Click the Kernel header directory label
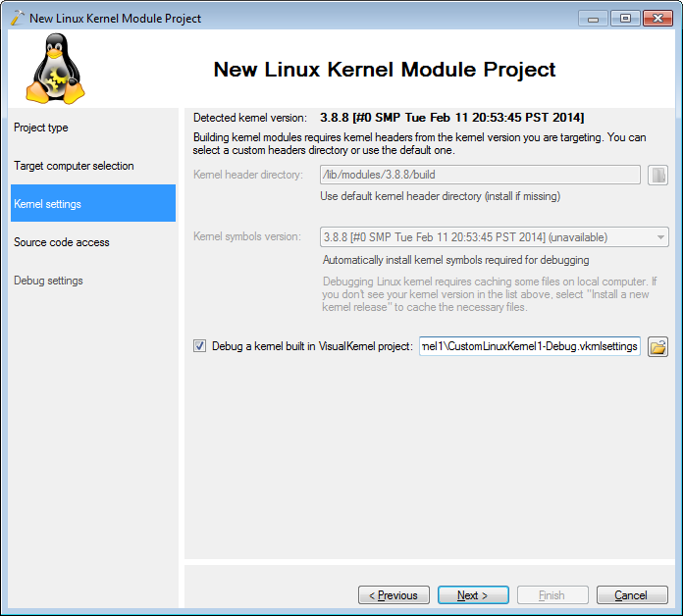The image size is (683, 616). (248, 175)
